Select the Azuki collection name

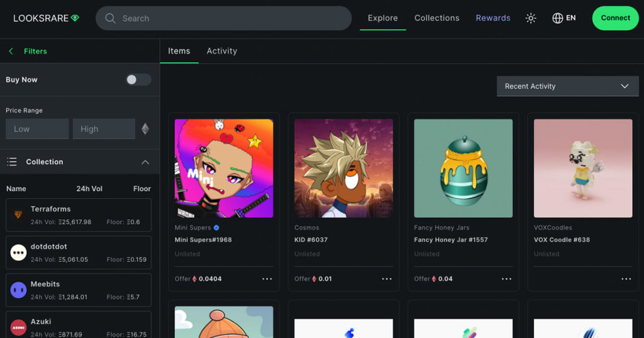tap(41, 322)
